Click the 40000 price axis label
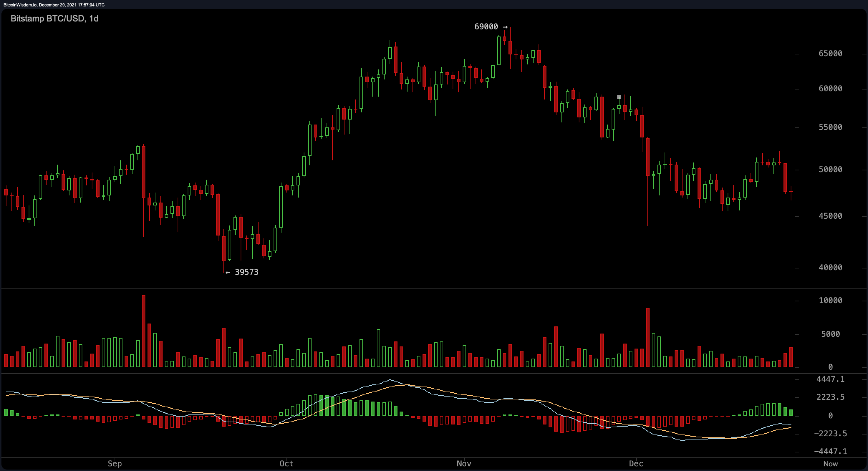The height and width of the screenshot is (471, 868). [830, 268]
